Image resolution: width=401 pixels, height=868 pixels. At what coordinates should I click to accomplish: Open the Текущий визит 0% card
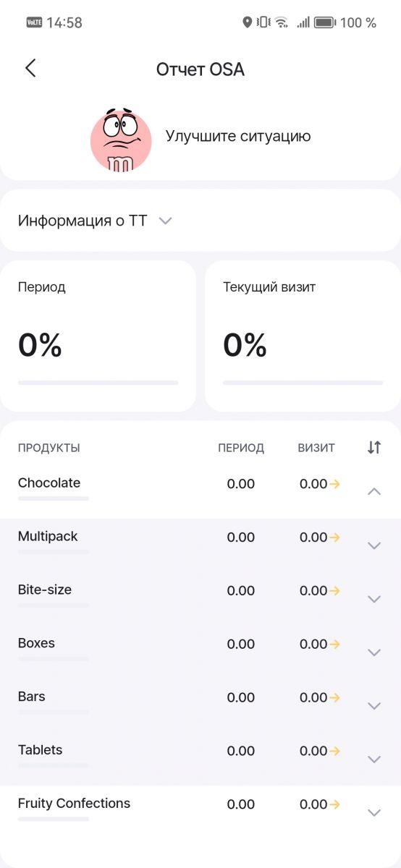(303, 336)
